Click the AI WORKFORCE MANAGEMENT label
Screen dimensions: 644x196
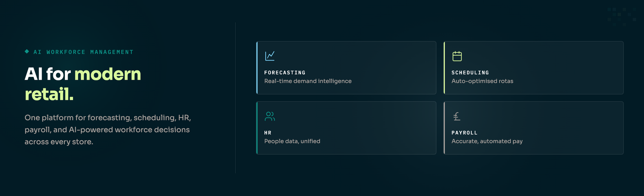tap(83, 52)
